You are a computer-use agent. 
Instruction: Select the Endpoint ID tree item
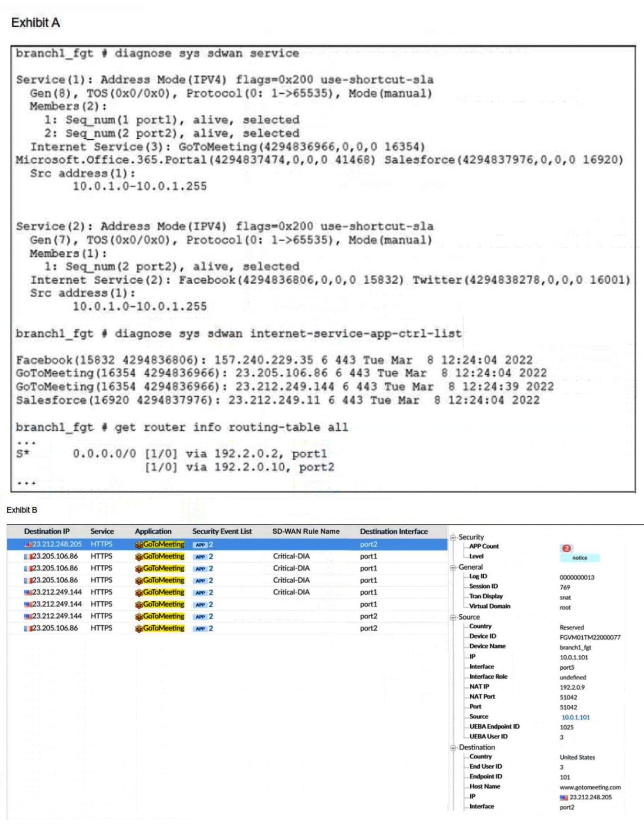tap(486, 776)
